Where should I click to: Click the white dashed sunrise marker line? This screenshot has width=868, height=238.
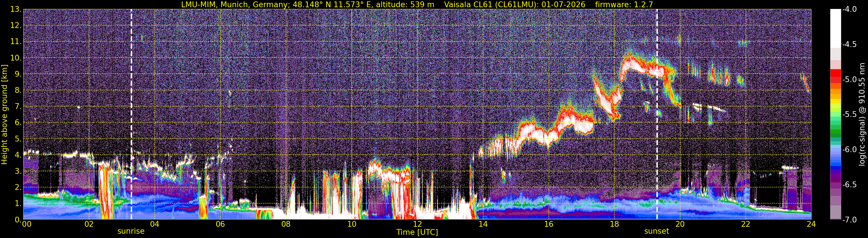click(x=131, y=114)
